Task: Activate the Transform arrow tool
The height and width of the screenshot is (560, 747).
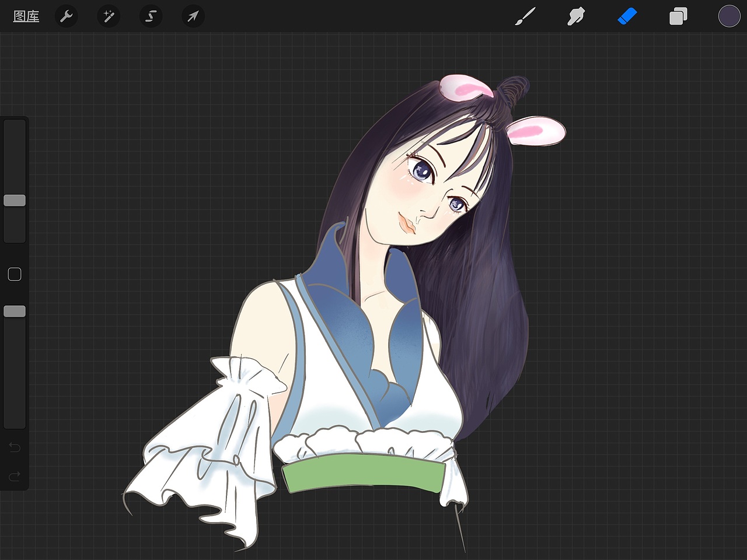Action: [x=193, y=16]
